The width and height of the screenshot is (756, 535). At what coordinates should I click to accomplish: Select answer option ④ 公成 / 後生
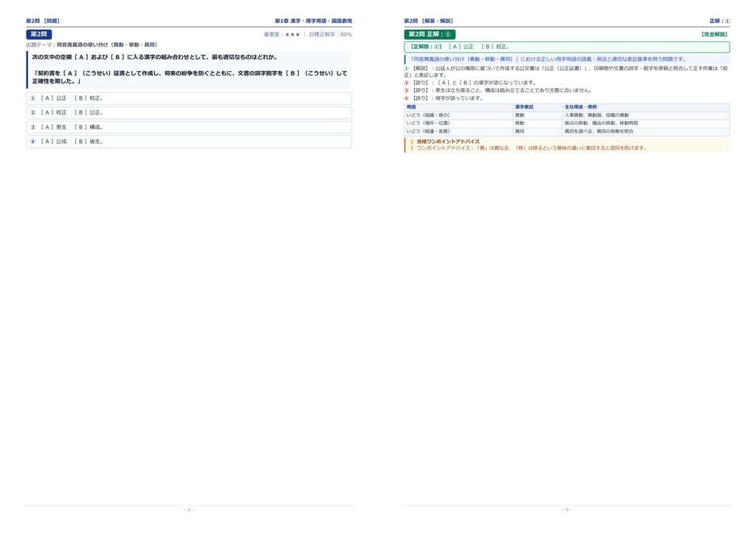[x=189, y=142]
